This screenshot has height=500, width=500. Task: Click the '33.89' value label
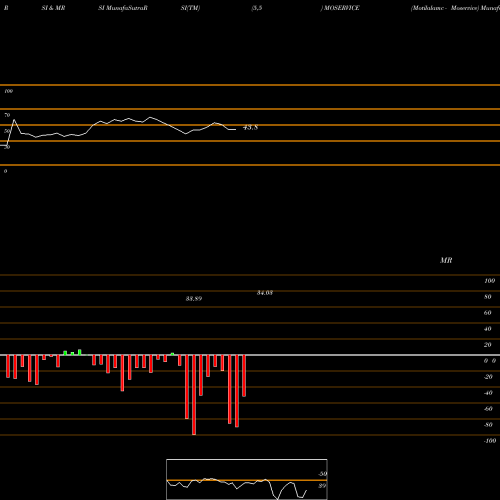click(194, 299)
